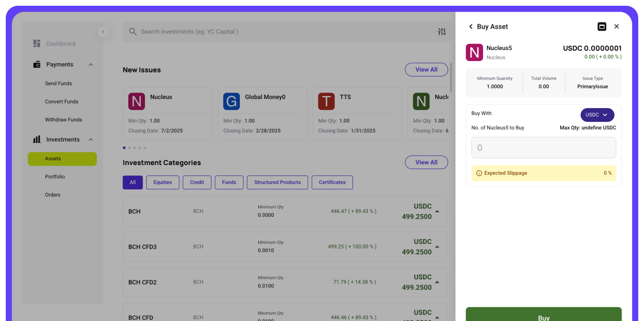Click the Global Money0 G logo

pyautogui.click(x=231, y=101)
